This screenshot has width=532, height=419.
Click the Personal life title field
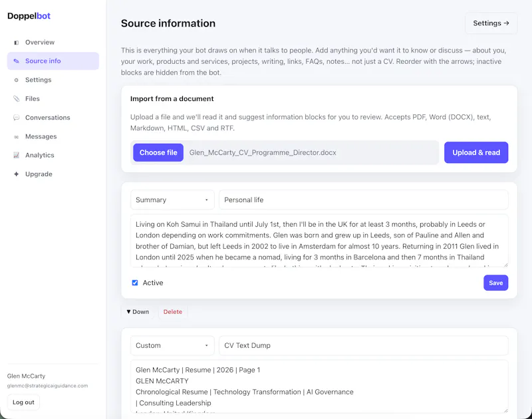363,200
